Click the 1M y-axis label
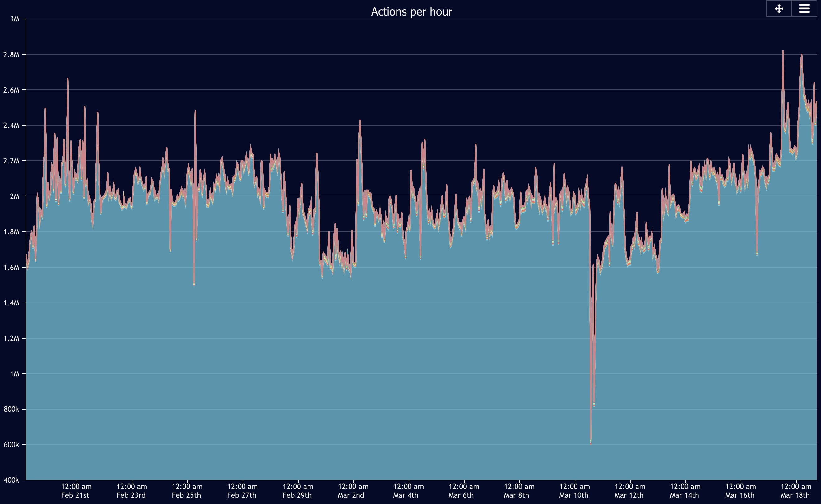 click(x=14, y=374)
